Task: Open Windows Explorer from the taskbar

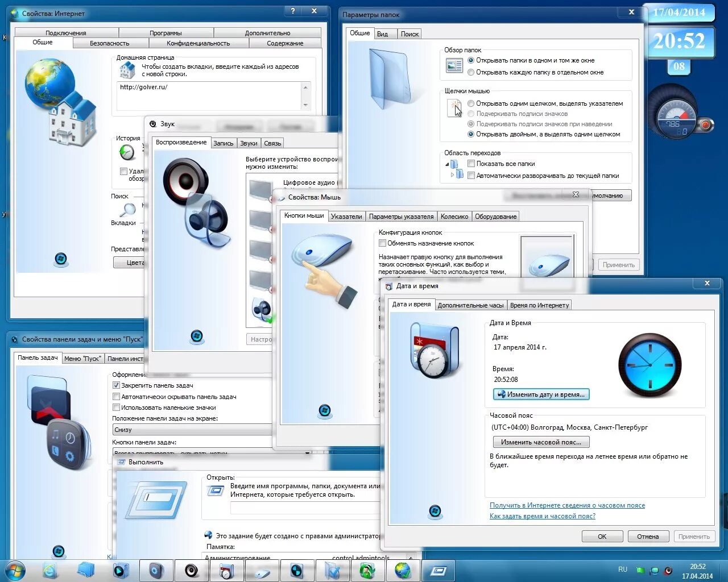Action: (85, 570)
